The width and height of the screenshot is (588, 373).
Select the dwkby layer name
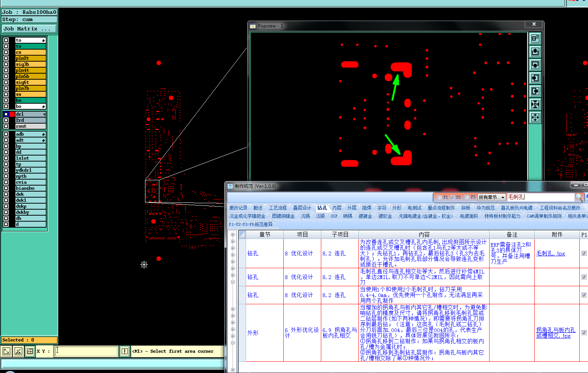click(30, 212)
